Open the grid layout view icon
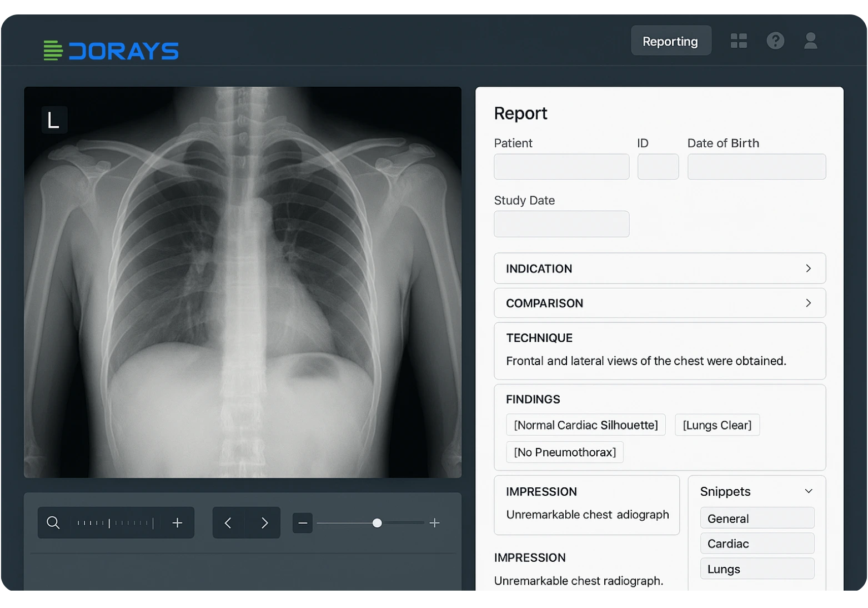The height and width of the screenshot is (608, 868). (739, 41)
